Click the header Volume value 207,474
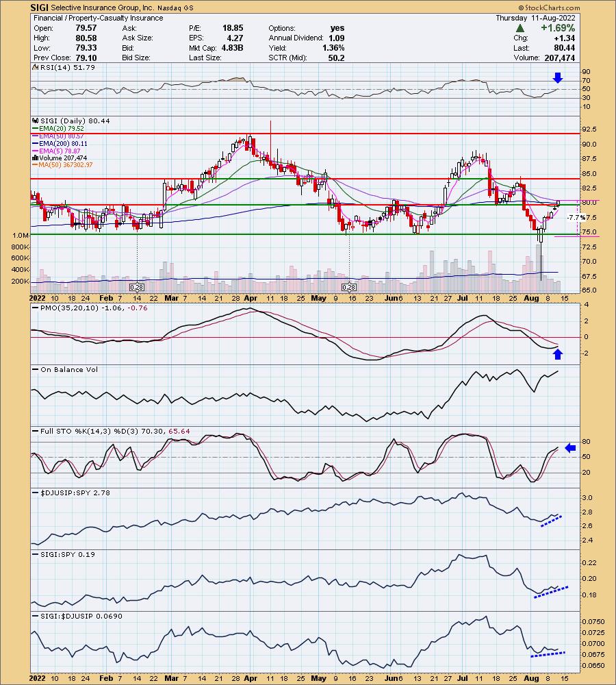This screenshot has width=616, height=685. pyautogui.click(x=560, y=58)
